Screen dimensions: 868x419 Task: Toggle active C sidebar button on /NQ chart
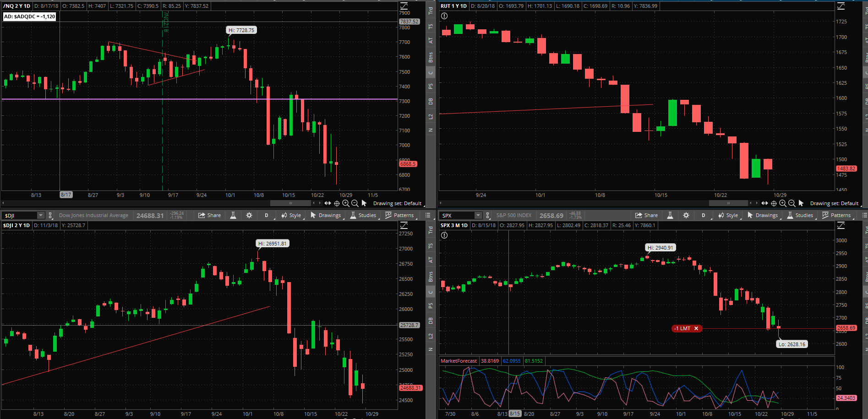coord(431,73)
